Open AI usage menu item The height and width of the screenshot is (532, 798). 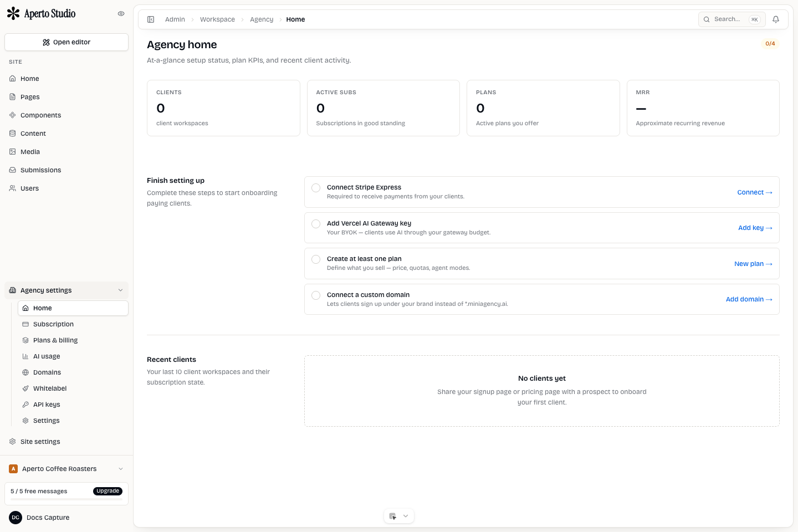(x=73, y=356)
